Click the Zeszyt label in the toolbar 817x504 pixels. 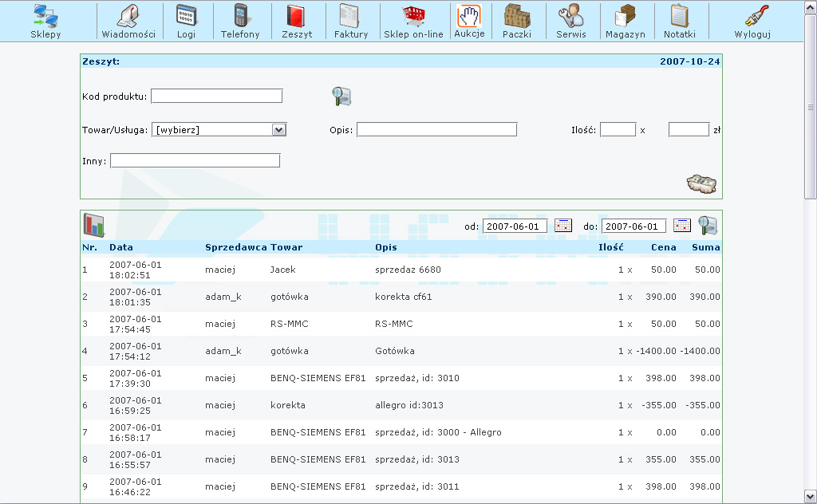coord(297,34)
